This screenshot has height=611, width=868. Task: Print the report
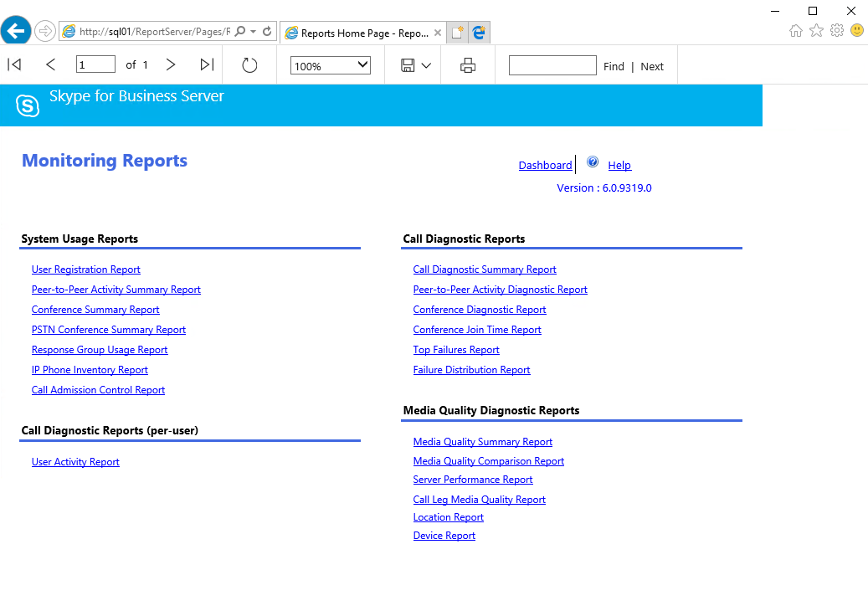pos(468,65)
